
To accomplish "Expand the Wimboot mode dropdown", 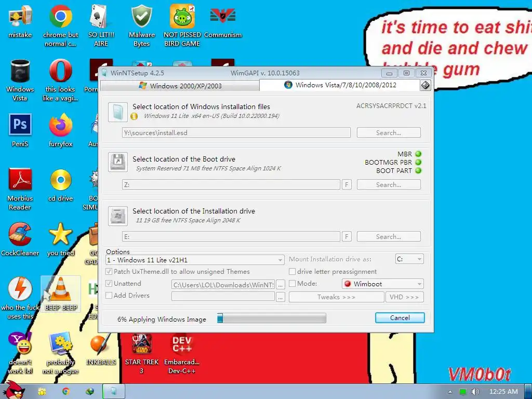I will [383, 284].
